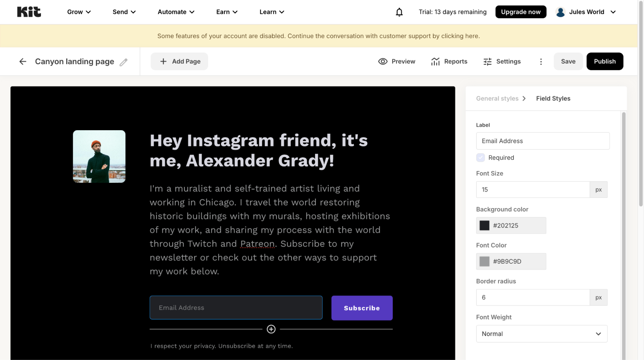644x360 pixels.
Task: Open the Font Weight dropdown
Action: pos(542,334)
